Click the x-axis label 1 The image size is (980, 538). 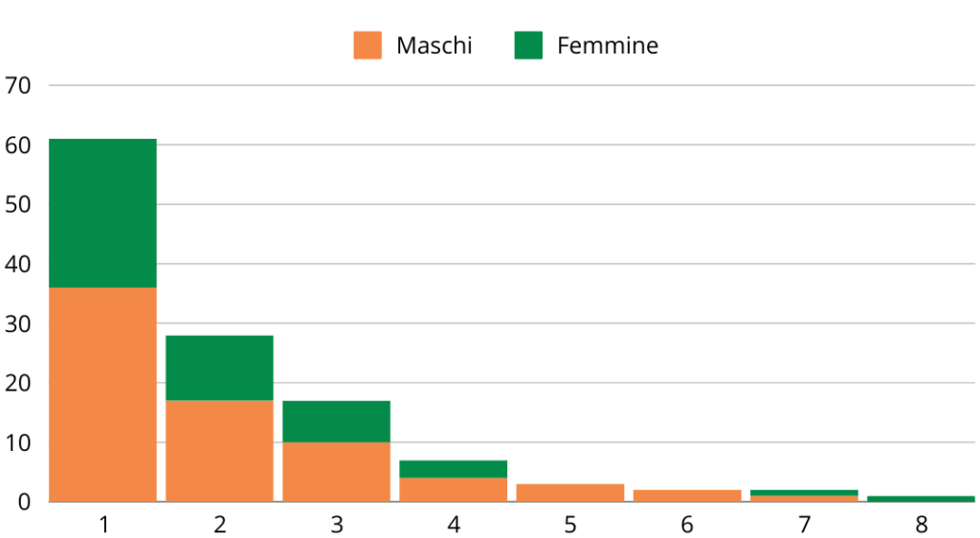point(102,524)
